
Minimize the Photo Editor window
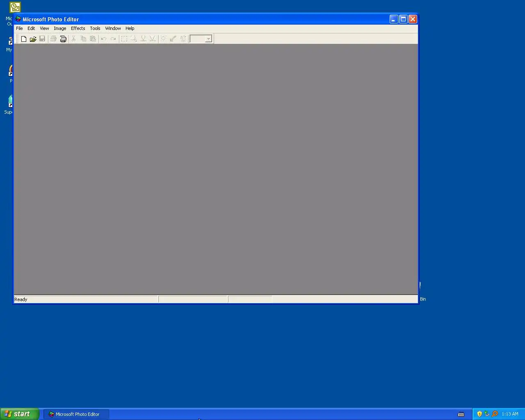click(x=394, y=19)
